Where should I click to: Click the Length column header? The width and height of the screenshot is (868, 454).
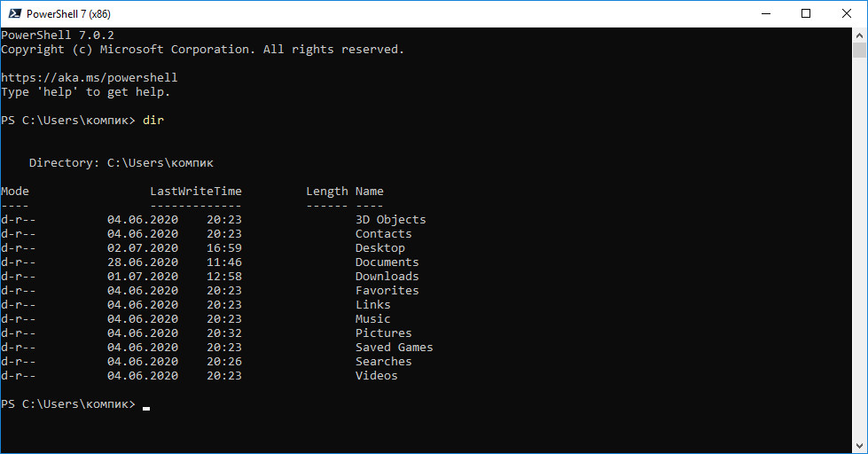[x=327, y=192]
